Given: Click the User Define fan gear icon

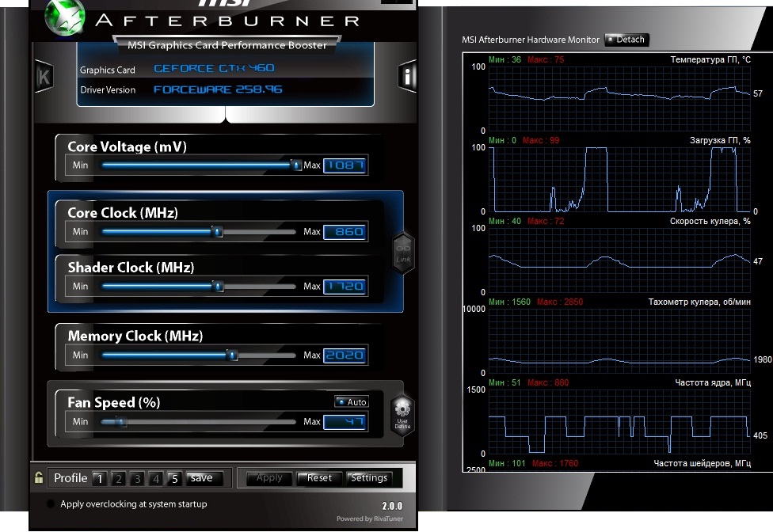Looking at the screenshot, I should pyautogui.click(x=402, y=415).
